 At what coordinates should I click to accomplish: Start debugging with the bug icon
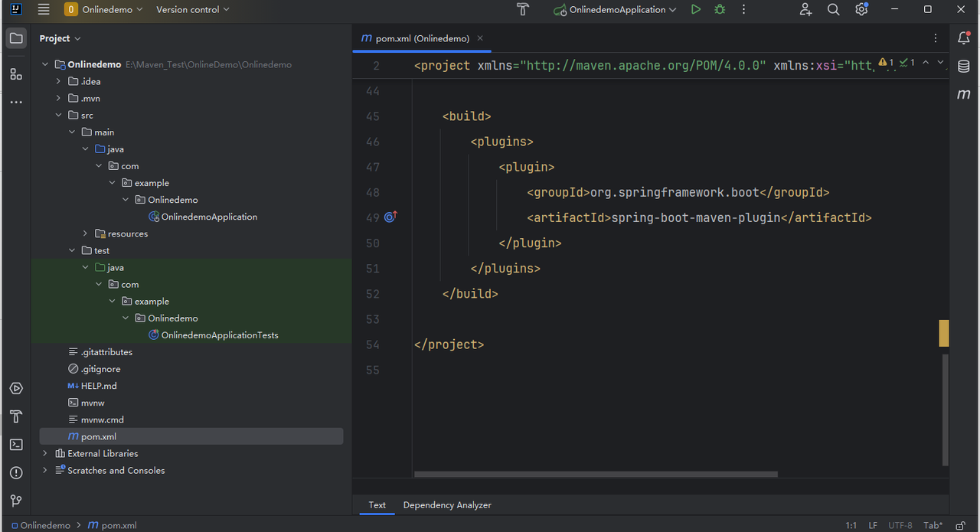(720, 10)
